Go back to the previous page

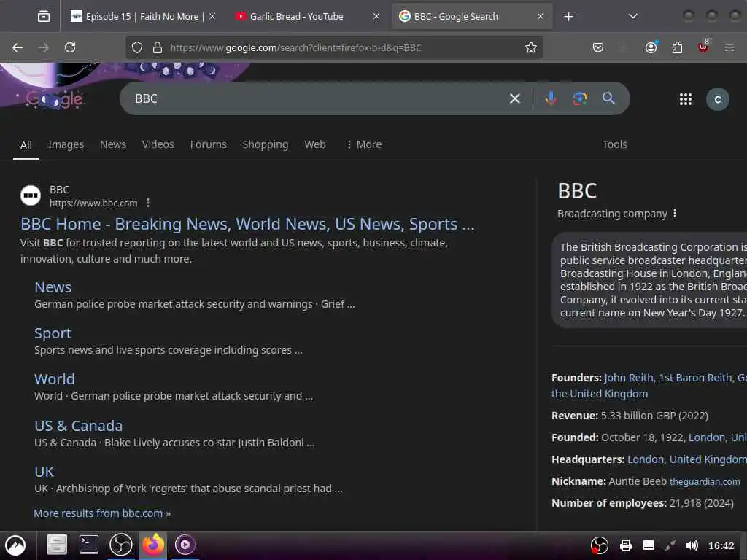(x=18, y=47)
